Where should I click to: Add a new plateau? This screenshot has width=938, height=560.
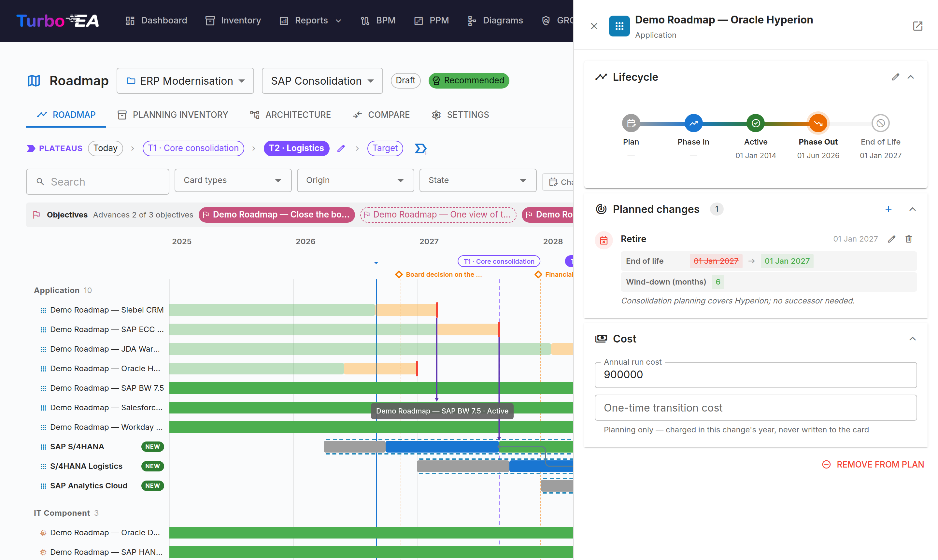(x=421, y=149)
